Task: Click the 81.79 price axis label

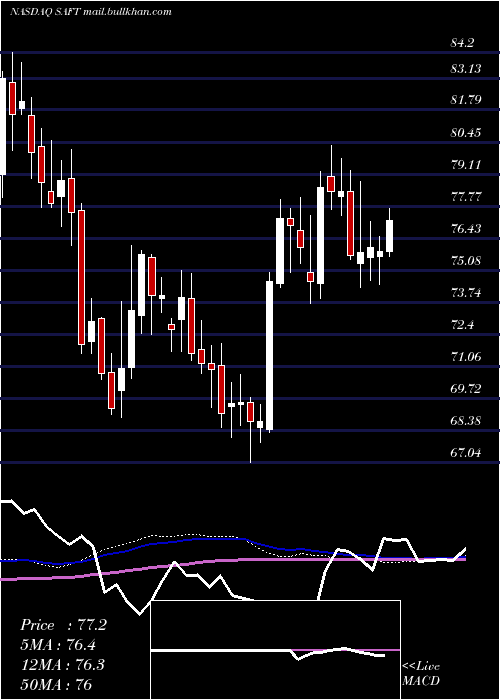Action: (466, 100)
